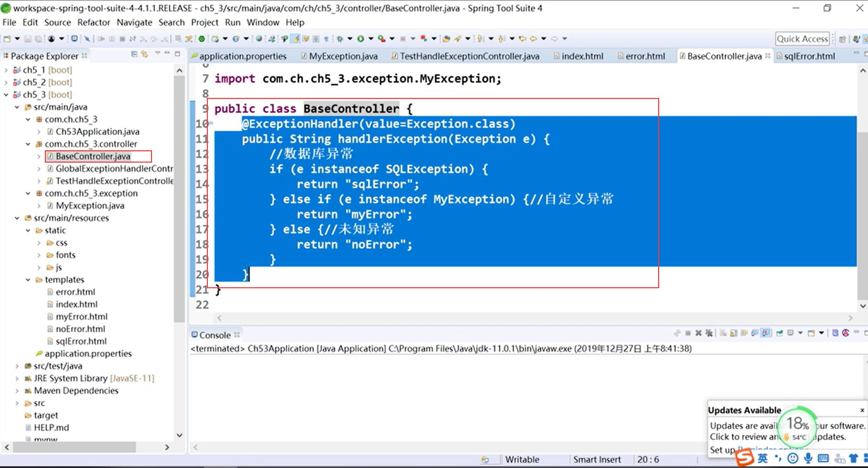Expand the ch5_1 project node
The height and width of the screenshot is (468, 868).
(x=6, y=70)
